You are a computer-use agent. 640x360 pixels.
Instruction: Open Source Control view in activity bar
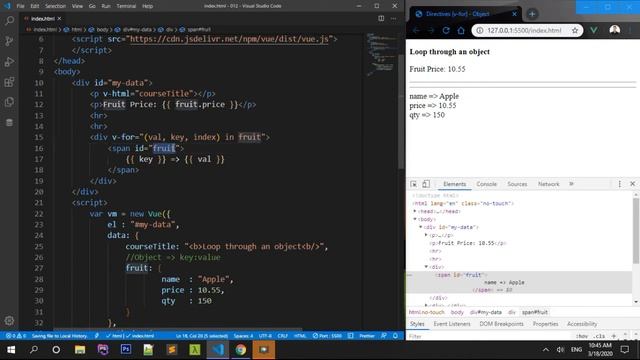(9, 41)
